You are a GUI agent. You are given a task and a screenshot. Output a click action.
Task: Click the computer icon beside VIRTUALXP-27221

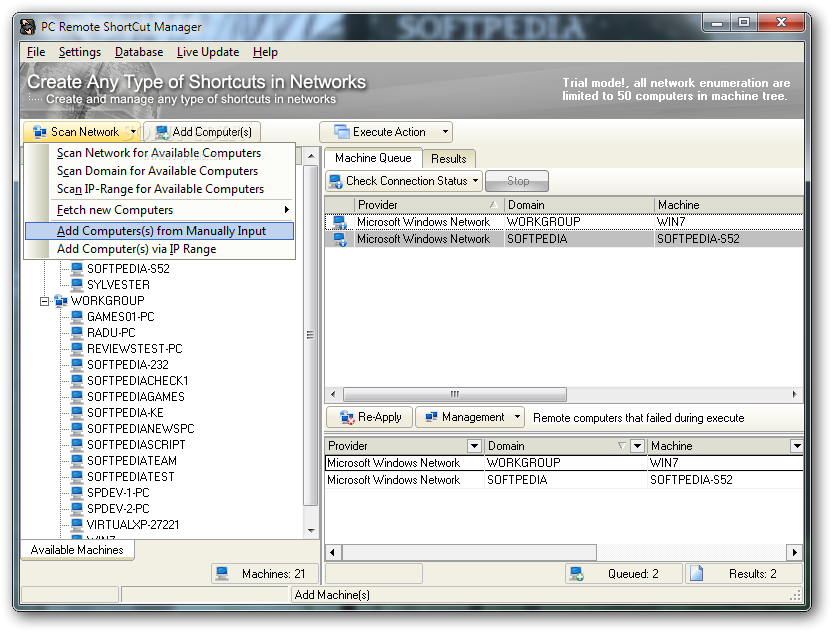(x=77, y=524)
